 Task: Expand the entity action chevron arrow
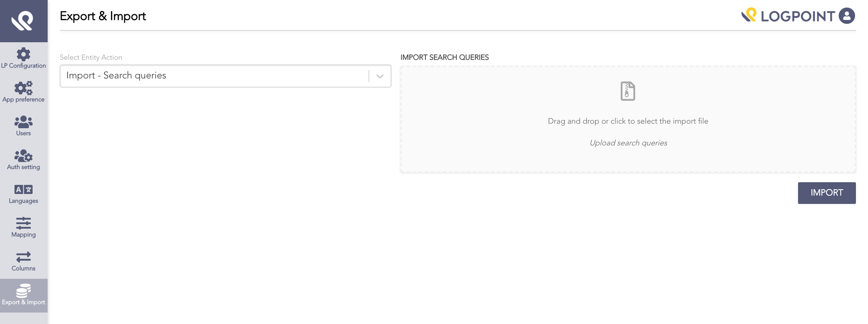(380, 76)
